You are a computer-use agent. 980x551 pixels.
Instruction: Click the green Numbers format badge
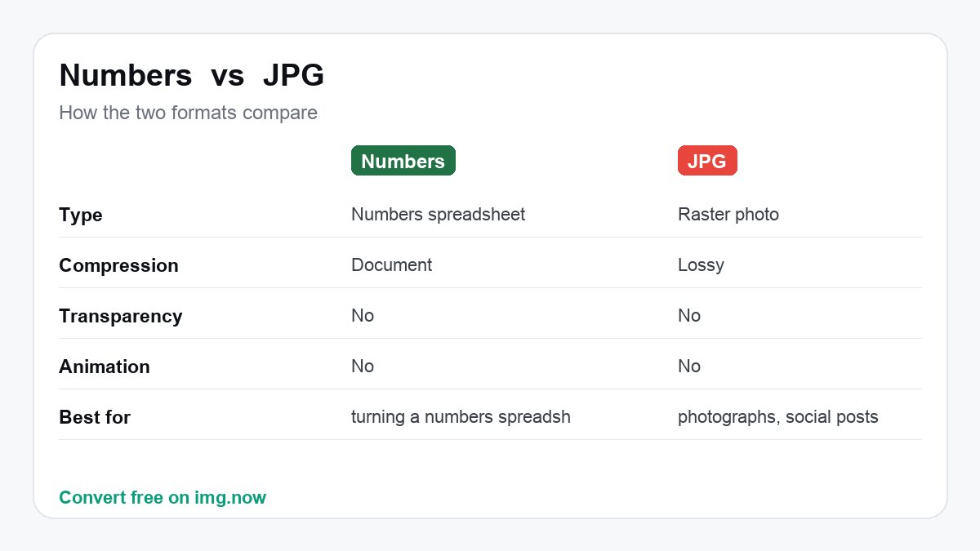pos(403,161)
